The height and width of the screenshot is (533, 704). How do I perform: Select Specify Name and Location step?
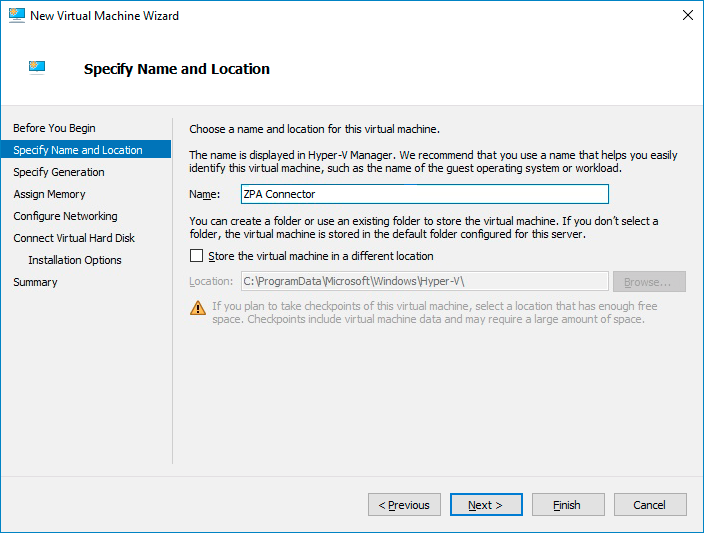click(x=86, y=150)
